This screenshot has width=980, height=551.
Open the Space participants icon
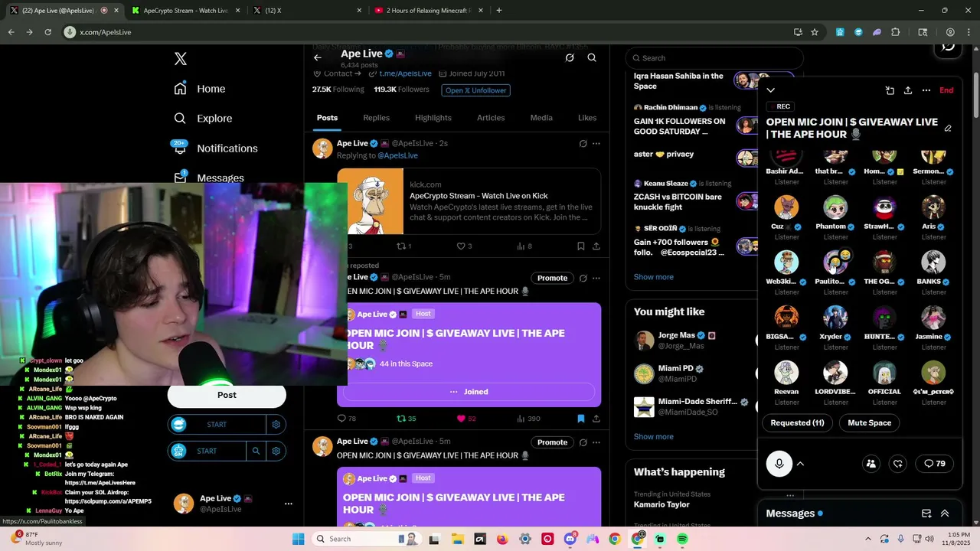[x=871, y=464]
